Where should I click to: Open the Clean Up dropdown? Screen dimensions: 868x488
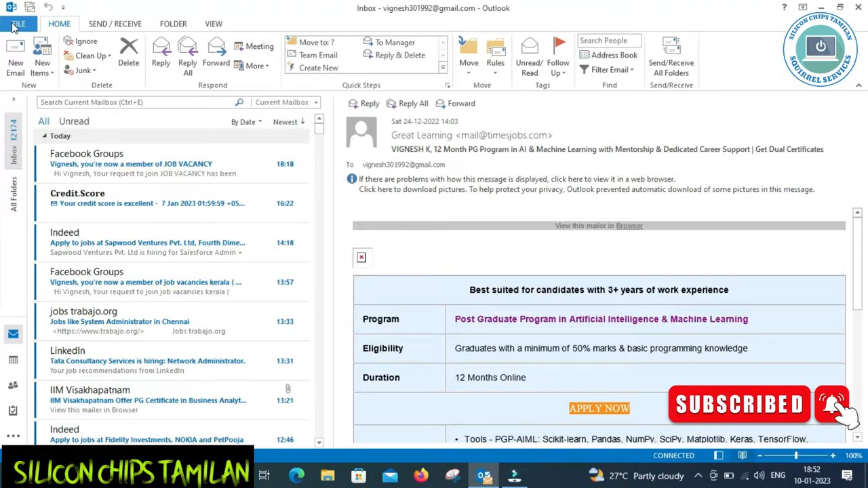[87, 56]
